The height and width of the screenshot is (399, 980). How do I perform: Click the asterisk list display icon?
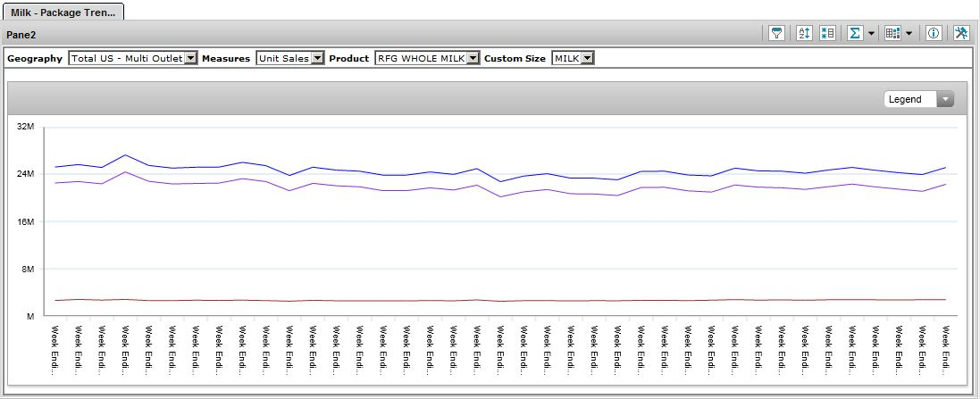pos(827,33)
